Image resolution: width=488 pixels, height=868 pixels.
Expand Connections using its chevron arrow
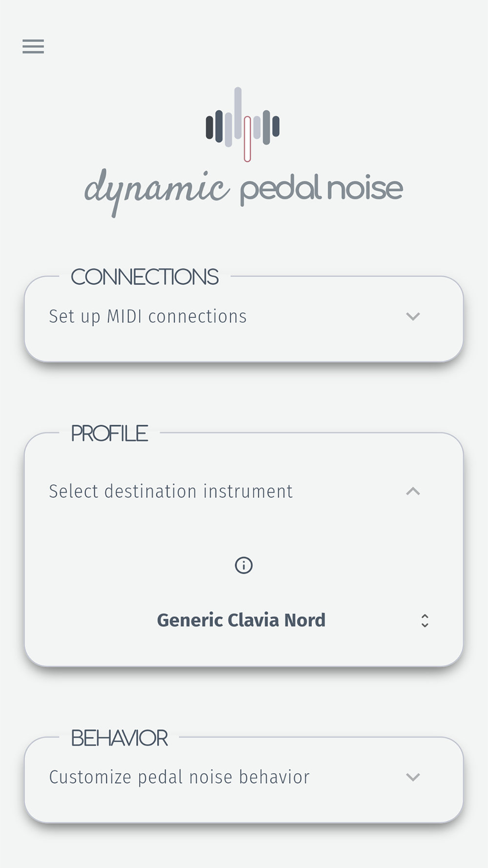(x=413, y=316)
